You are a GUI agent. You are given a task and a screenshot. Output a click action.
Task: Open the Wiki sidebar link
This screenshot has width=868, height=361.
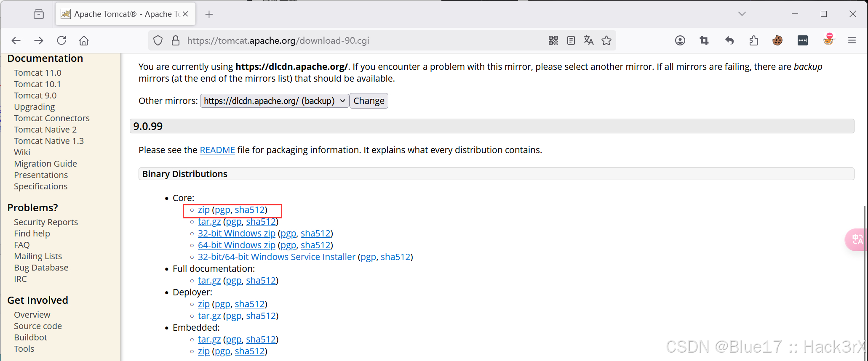tap(22, 152)
